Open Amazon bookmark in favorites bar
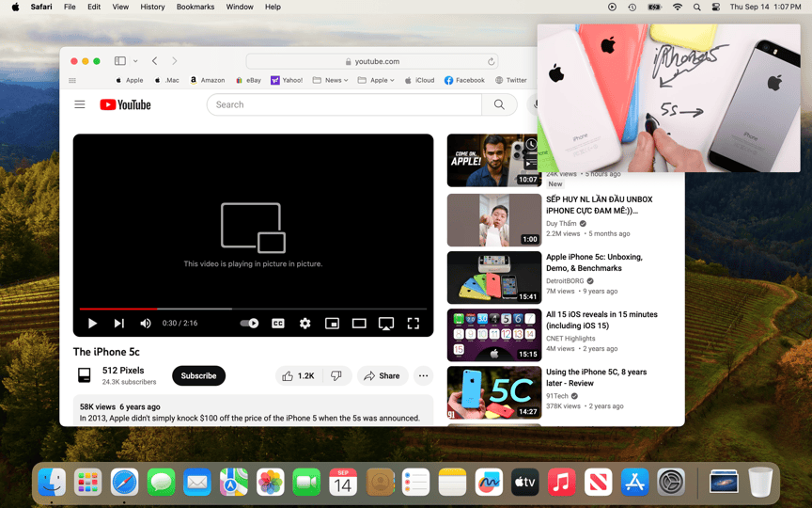This screenshot has height=508, width=812. click(207, 80)
